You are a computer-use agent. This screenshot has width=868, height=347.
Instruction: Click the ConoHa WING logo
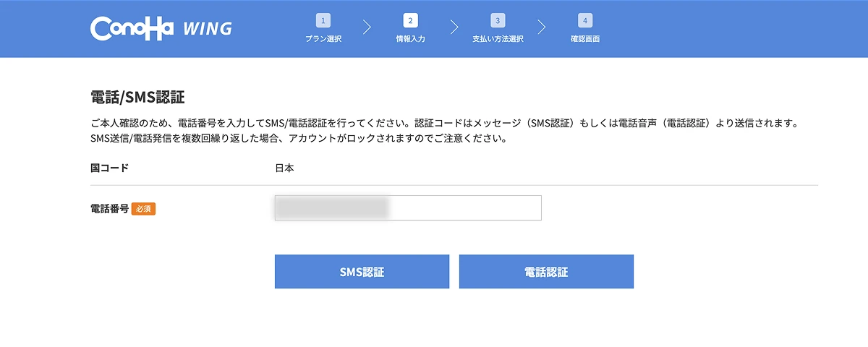click(x=161, y=28)
